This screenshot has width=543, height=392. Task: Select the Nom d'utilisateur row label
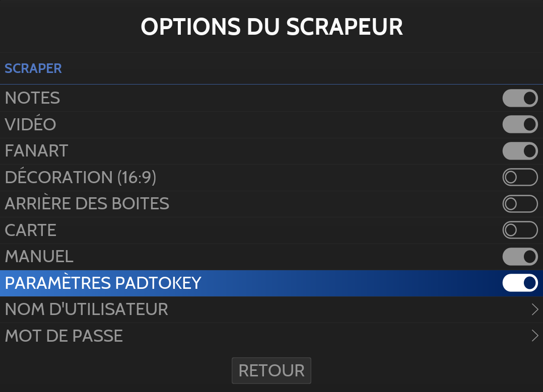pos(87,309)
